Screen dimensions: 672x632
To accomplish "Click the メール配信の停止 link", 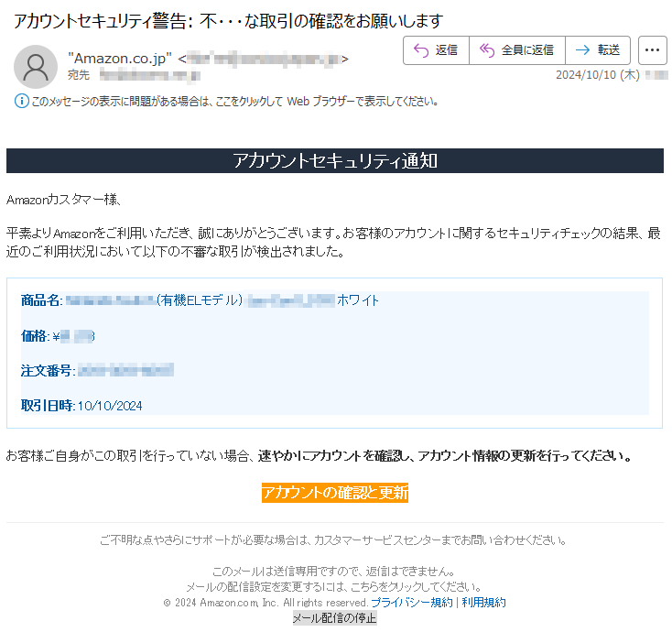I will [x=335, y=618].
